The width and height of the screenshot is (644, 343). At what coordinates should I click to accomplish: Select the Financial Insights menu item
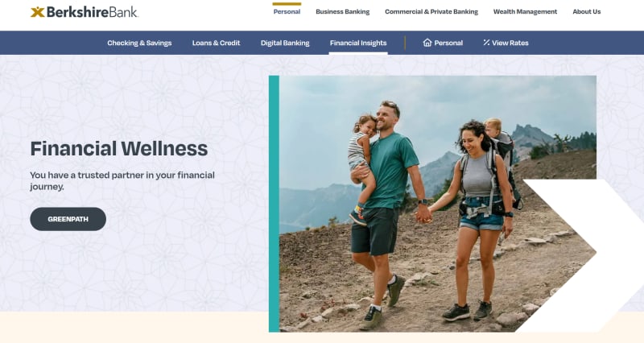(x=358, y=43)
